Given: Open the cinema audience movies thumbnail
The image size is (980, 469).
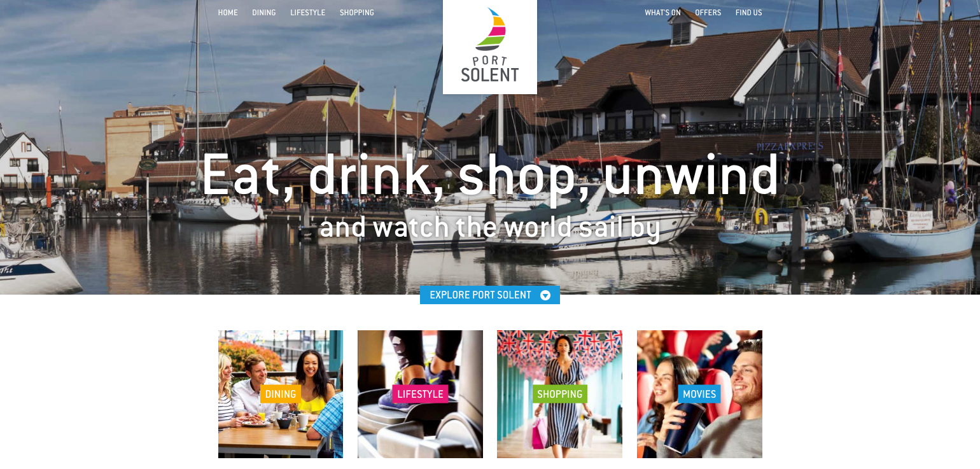Looking at the screenshot, I should pos(699,394).
